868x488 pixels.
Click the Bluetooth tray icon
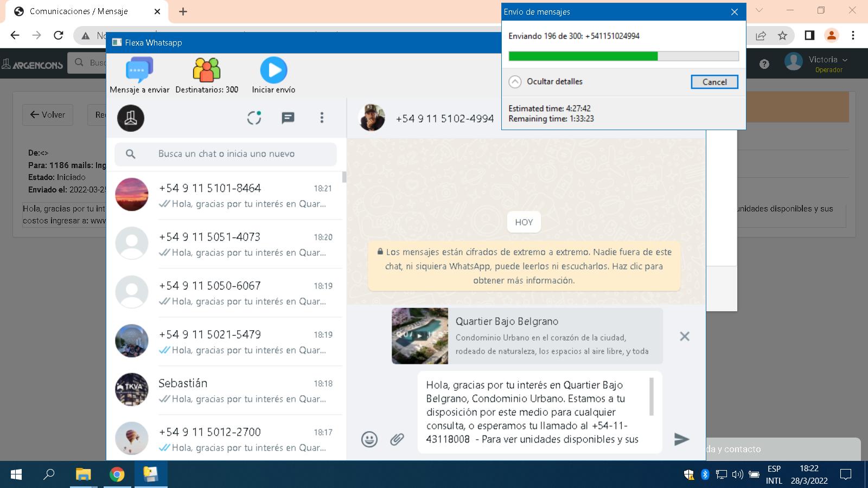(x=705, y=475)
